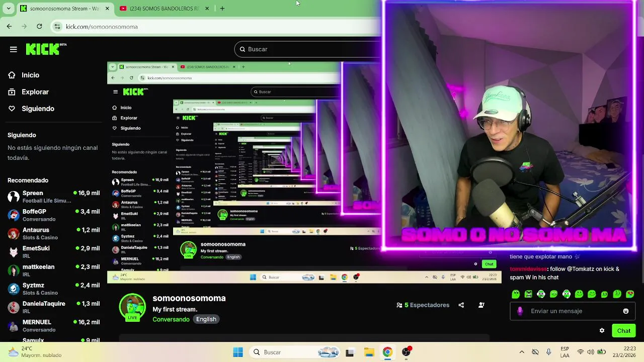The height and width of the screenshot is (362, 644).
Task: Switch to somoonosomoma Stream browser tab
Action: click(64, 9)
